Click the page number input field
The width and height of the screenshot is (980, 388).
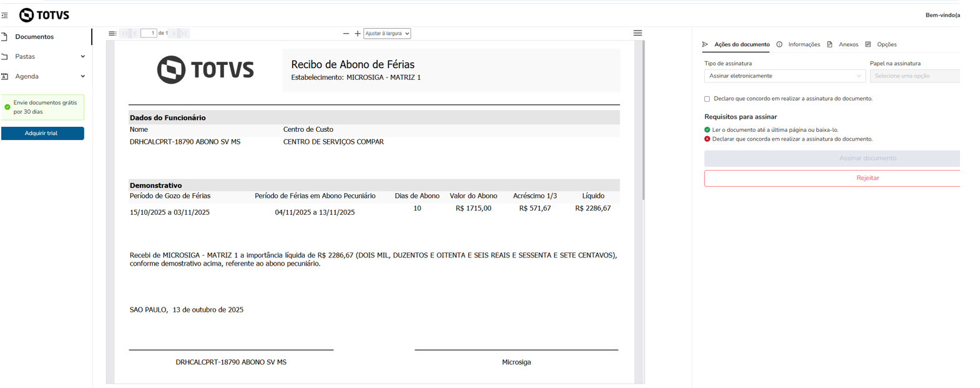(149, 34)
